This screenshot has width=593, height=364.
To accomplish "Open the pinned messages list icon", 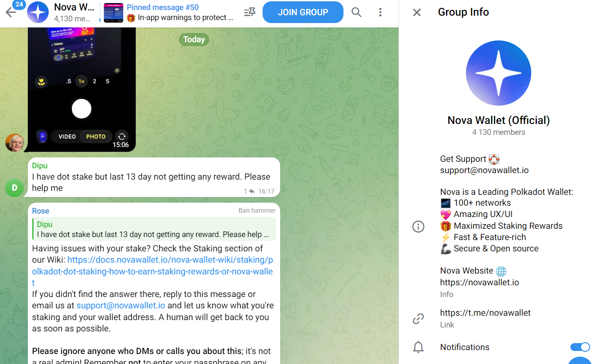I will pyautogui.click(x=250, y=12).
